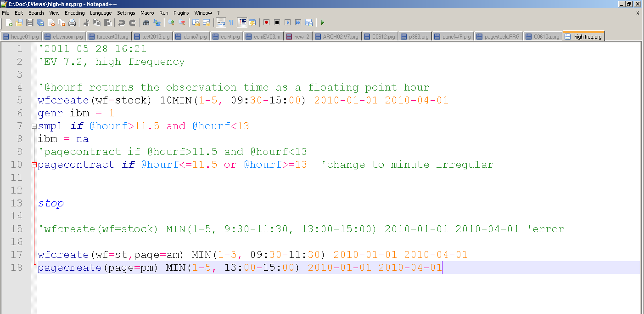Open Find using the binoculars icon
Image resolution: width=644 pixels, height=314 pixels.
pyautogui.click(x=146, y=23)
